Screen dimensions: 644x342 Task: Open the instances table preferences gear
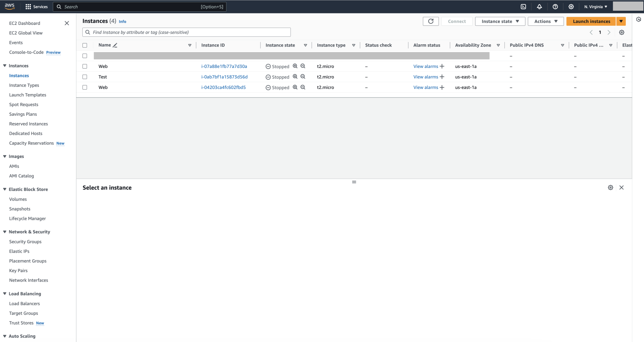[621, 32]
